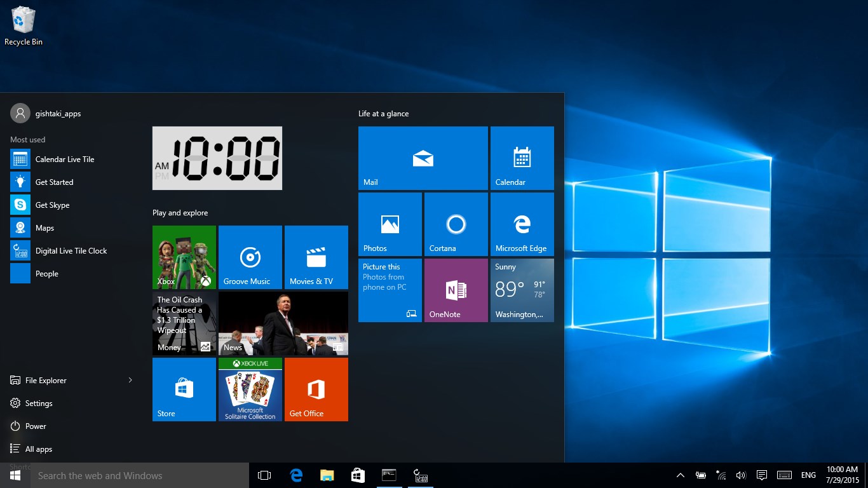Viewport: 868px width, 488px height.
Task: Open the volume control in the tray
Action: coord(741,475)
